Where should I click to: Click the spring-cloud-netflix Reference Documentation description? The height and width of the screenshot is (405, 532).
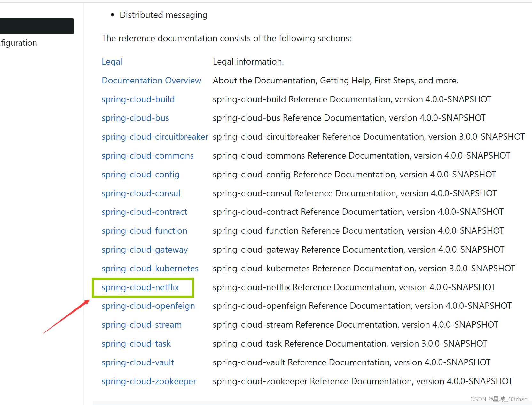tap(354, 287)
